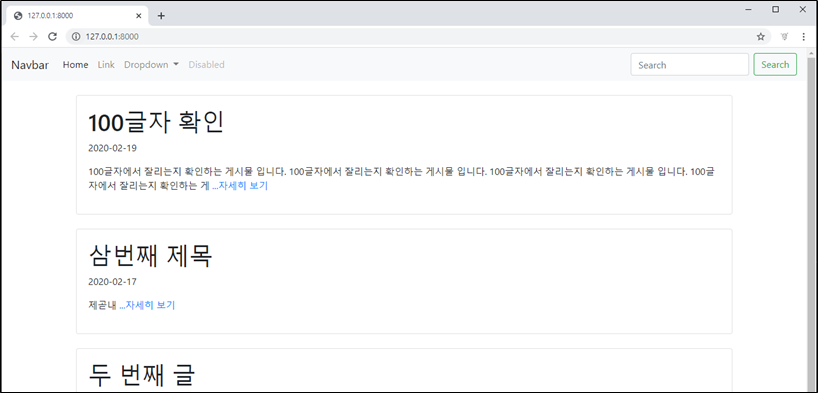Maximize the browser window
Screen dimensions: 818x393
point(776,9)
